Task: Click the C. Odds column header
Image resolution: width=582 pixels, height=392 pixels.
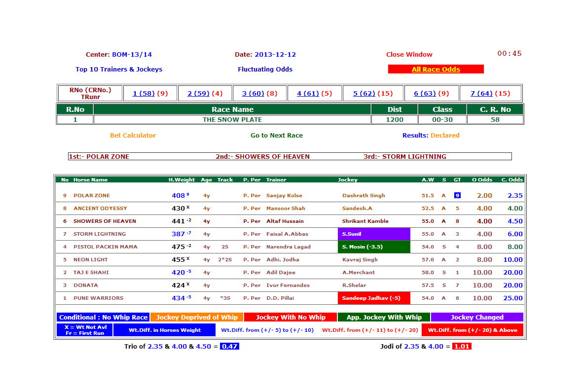Action: tap(512, 179)
